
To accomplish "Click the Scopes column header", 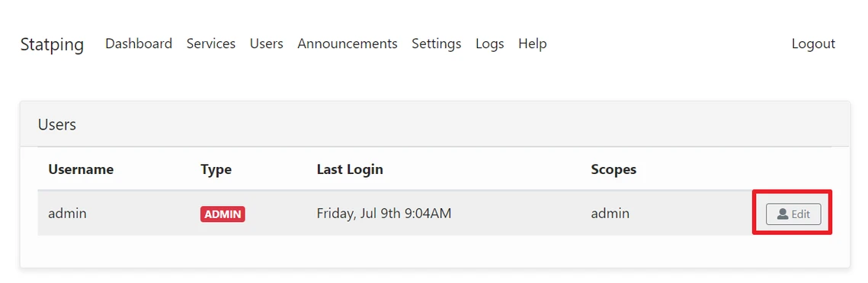I will click(613, 169).
